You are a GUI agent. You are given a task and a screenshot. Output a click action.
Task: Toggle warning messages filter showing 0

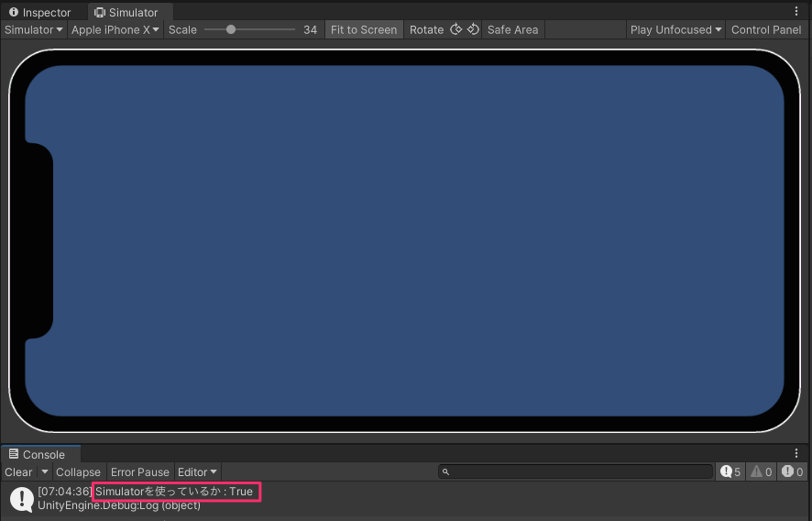click(x=762, y=471)
